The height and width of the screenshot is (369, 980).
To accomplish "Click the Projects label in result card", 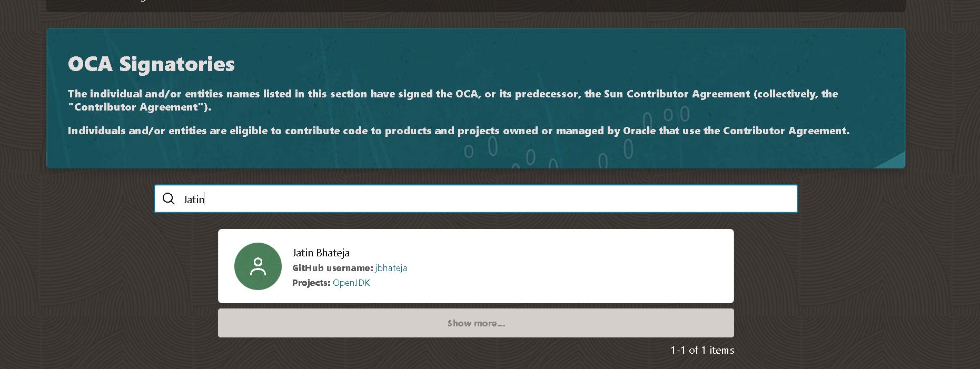I will [311, 283].
